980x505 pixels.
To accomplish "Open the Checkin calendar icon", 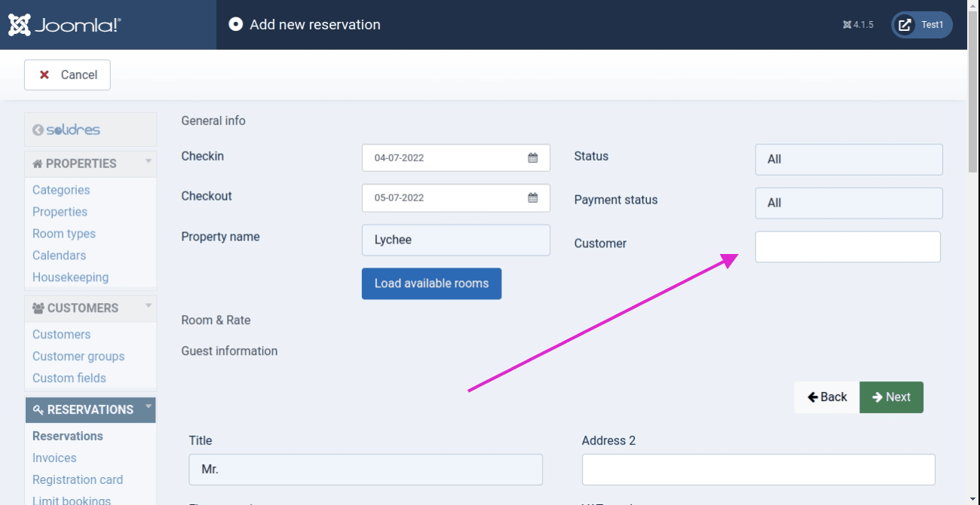I will tap(532, 158).
